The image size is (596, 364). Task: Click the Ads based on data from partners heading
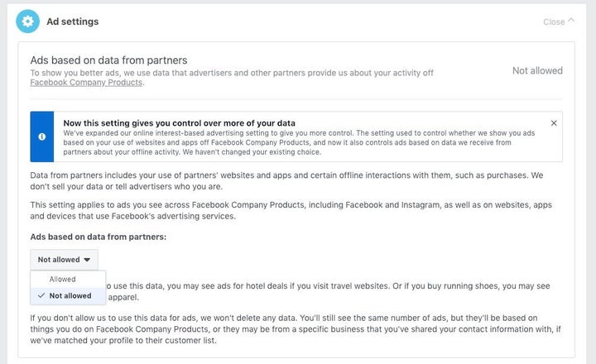coord(108,60)
